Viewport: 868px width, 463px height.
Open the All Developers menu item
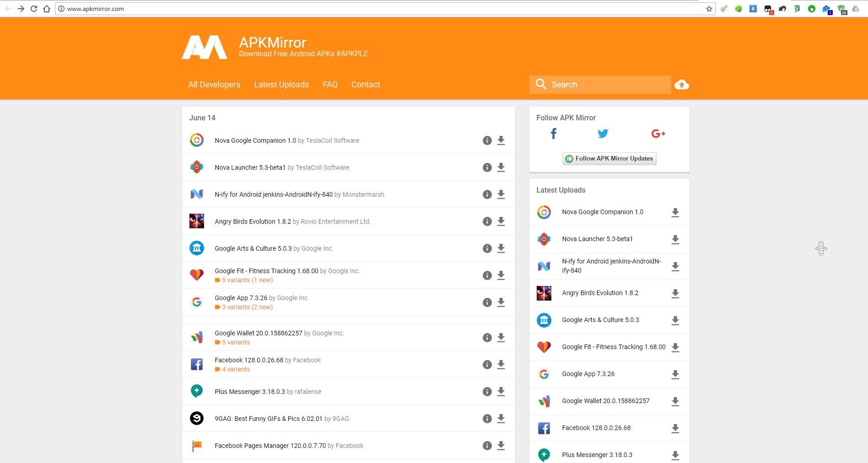tap(214, 85)
